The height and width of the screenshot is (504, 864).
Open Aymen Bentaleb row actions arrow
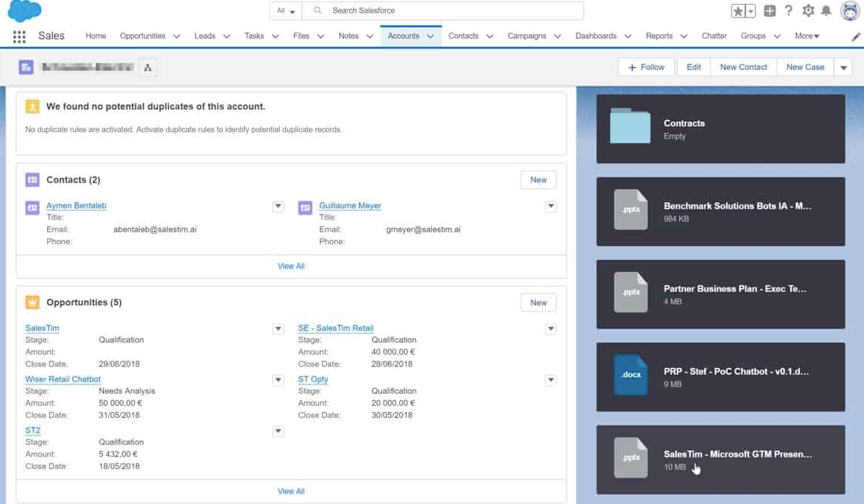(278, 206)
